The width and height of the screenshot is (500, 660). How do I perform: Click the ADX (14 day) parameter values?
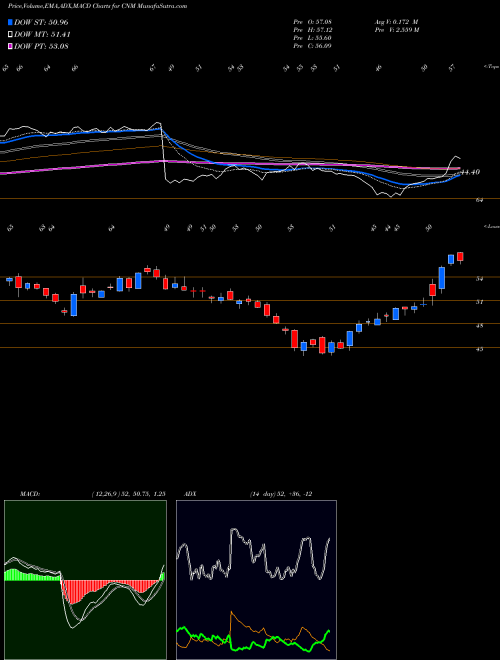point(281,494)
